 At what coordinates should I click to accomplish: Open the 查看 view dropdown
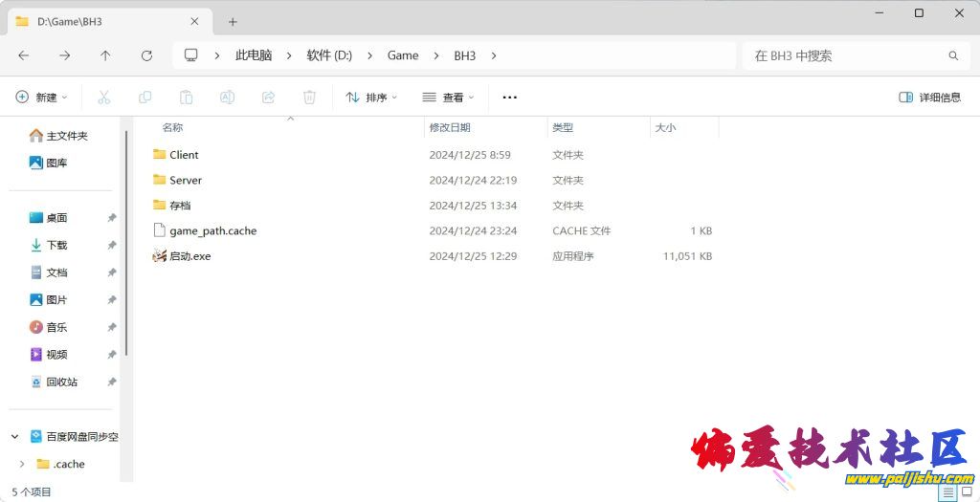(447, 97)
